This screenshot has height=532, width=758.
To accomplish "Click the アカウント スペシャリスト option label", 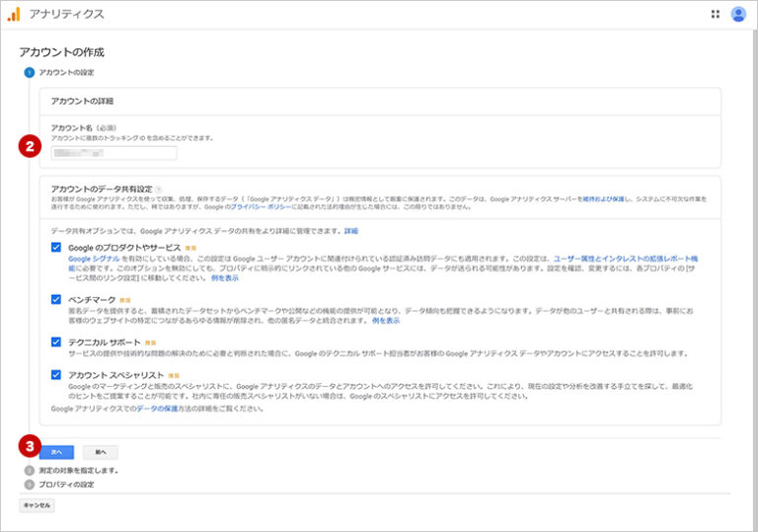I will (116, 375).
